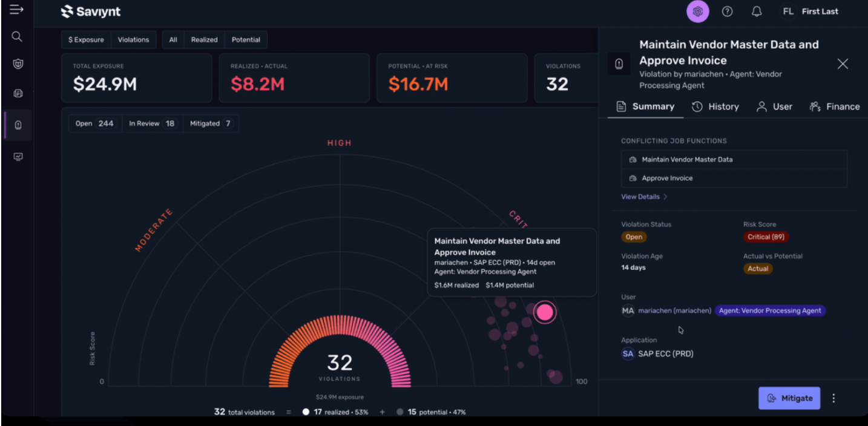Open the Realized Actual $8.2M card

294,77
